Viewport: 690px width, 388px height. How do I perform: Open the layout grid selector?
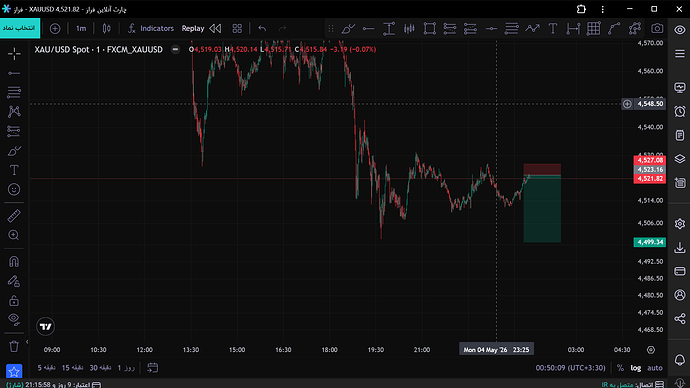click(x=237, y=29)
